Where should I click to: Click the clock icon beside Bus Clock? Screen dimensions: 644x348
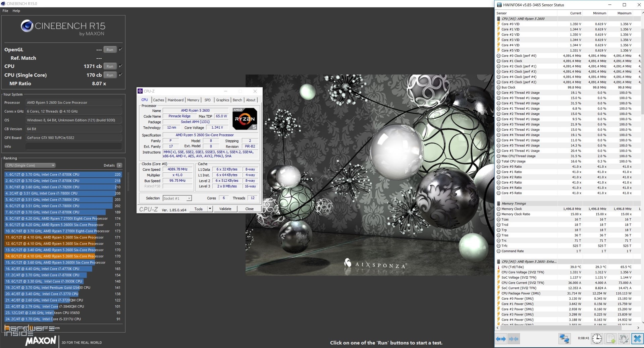point(498,88)
